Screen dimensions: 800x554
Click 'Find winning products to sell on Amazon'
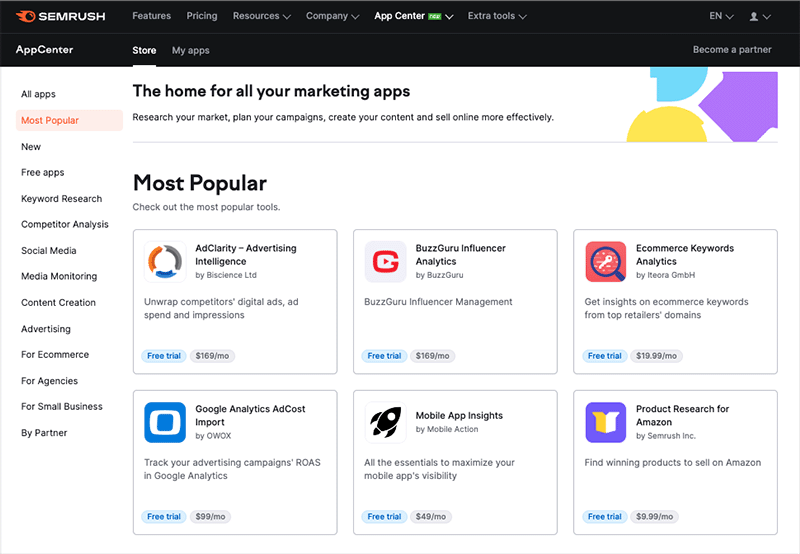point(672,463)
